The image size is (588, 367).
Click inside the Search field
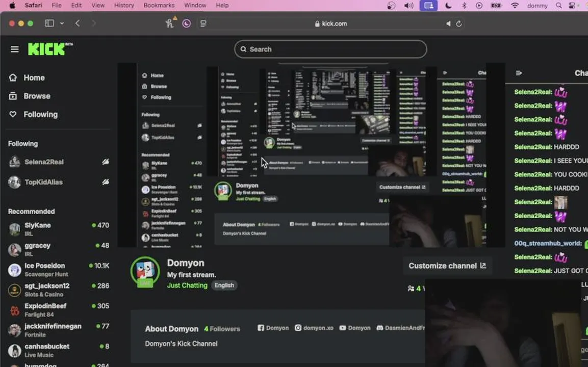point(330,49)
